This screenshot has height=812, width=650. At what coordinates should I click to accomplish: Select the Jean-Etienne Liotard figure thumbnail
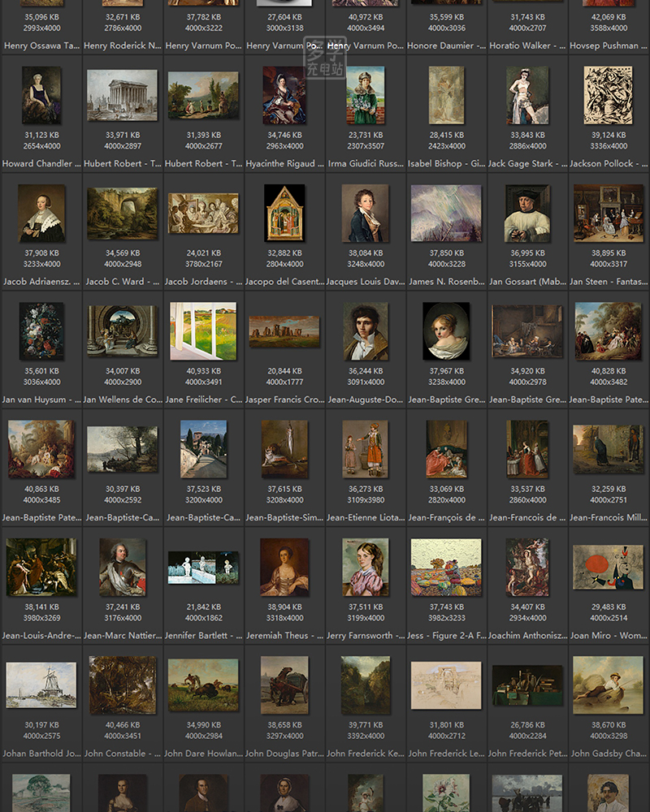[366, 449]
